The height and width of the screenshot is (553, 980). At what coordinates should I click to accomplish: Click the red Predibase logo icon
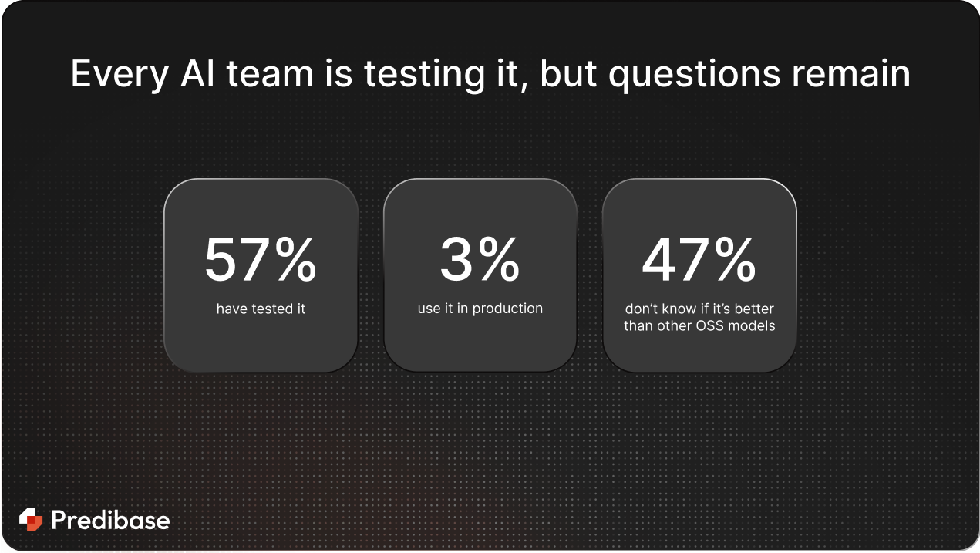[31, 521]
